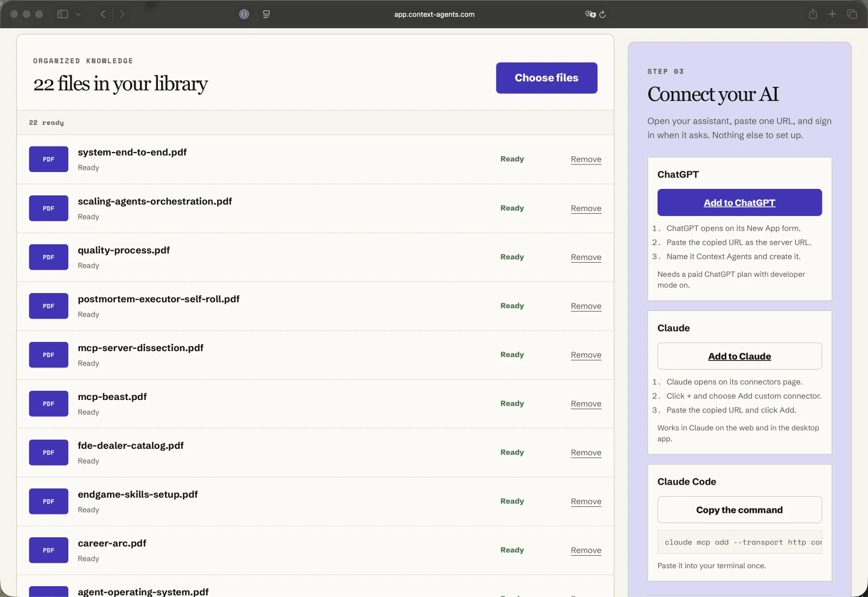
Task: Reload the page with the refresh icon
Action: (x=603, y=14)
